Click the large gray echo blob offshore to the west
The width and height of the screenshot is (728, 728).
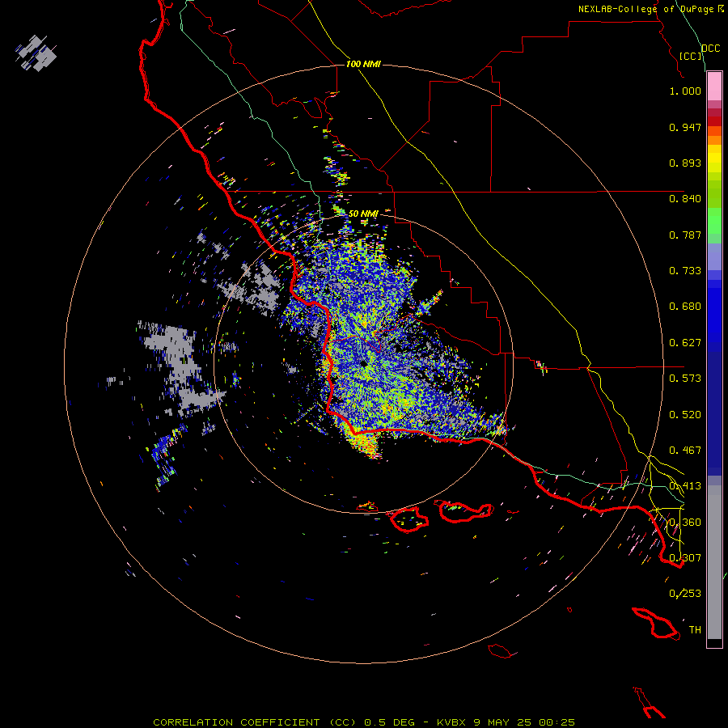click(x=182, y=368)
